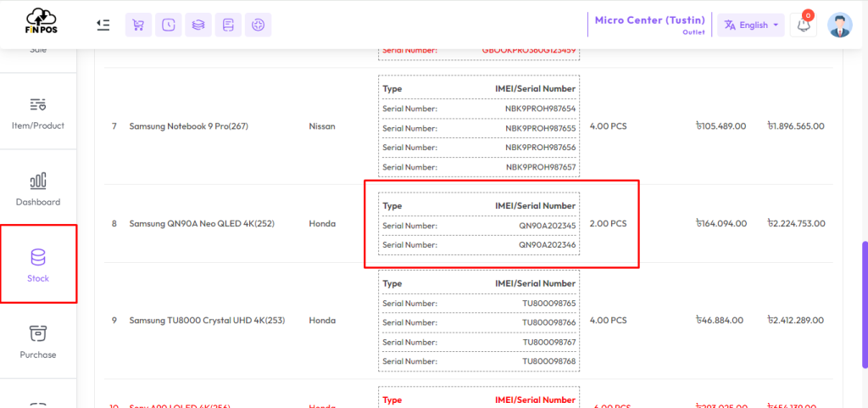Open the stacked layers shortcut icon
This screenshot has height=408, width=868.
[x=198, y=25]
